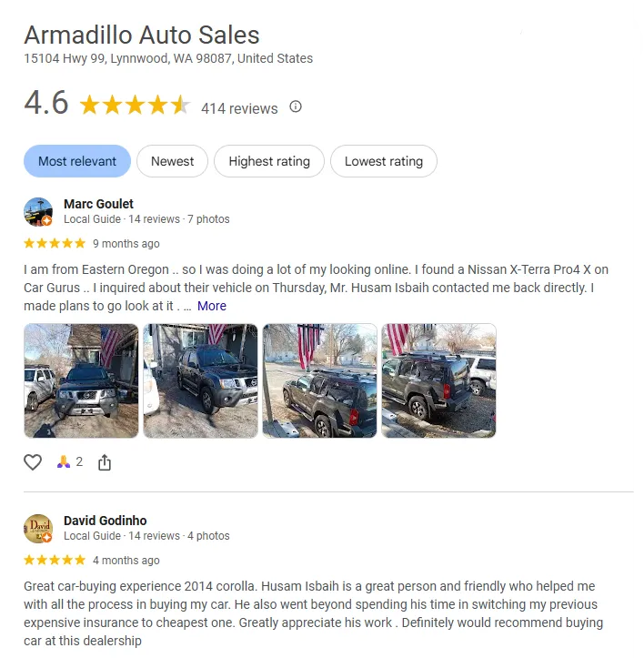
Task: Open first photo of Nissan front view
Action: tap(81, 380)
